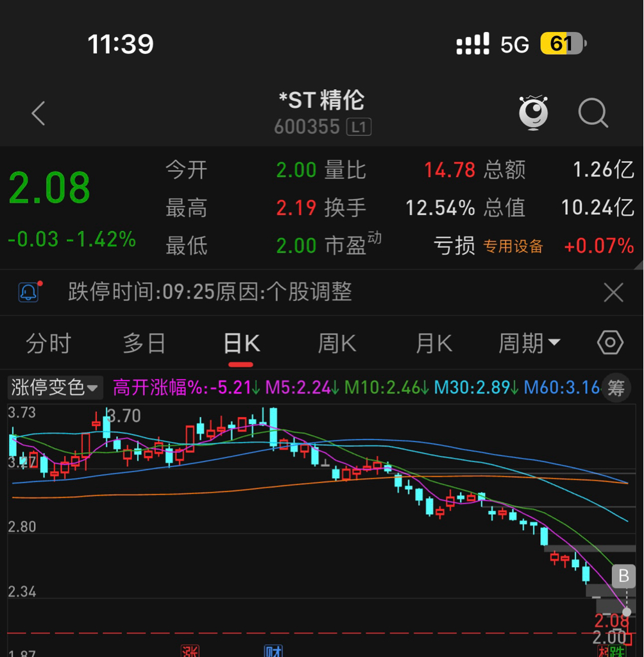Switch to 周K tab

point(337,344)
